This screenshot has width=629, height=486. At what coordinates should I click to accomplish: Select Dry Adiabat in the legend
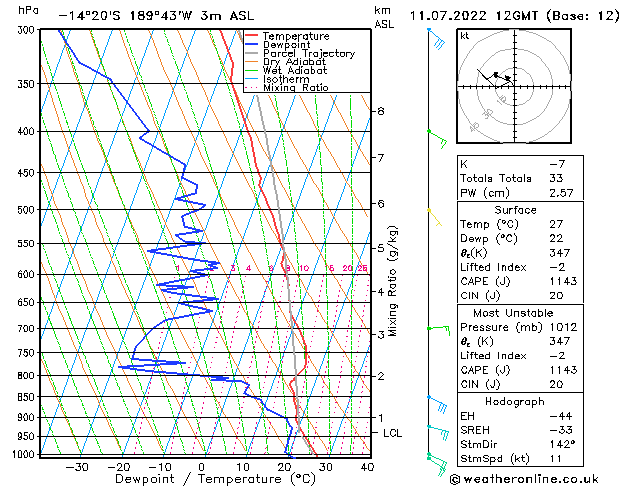point(292,62)
